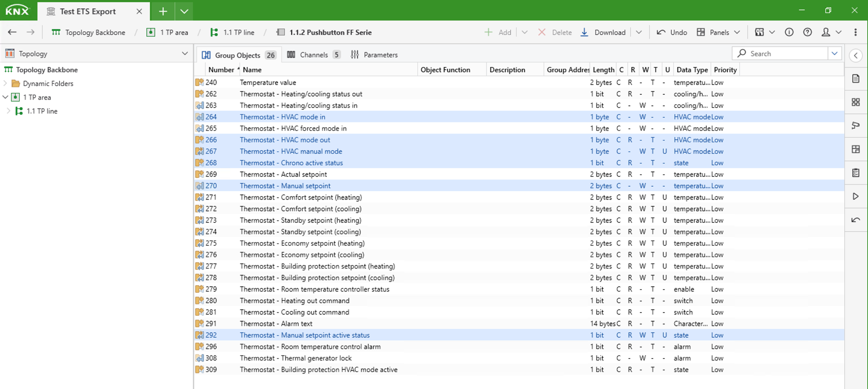Open the Search options dropdown arrow

(x=835, y=53)
